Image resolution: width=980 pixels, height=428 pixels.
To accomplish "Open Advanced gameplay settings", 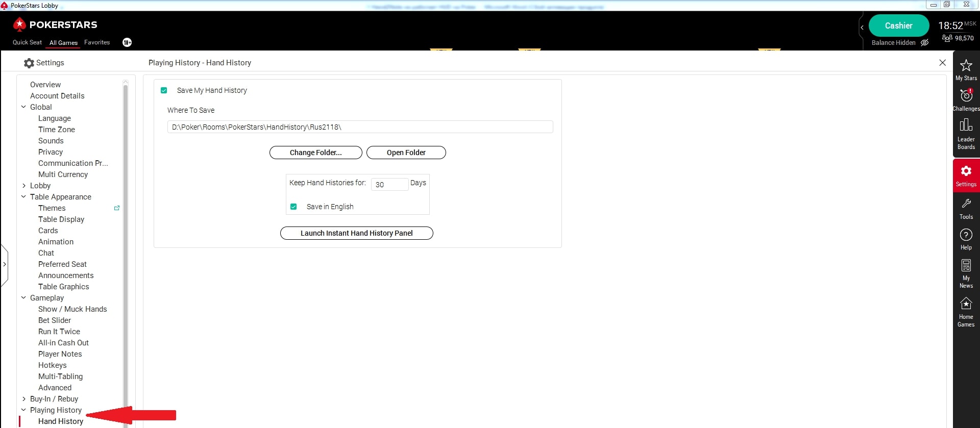I will [55, 388].
